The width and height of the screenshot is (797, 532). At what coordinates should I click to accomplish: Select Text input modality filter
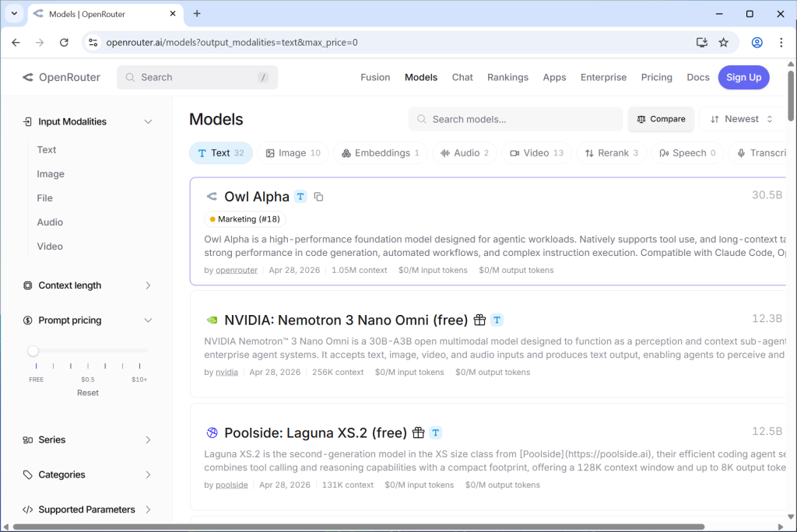(x=46, y=150)
